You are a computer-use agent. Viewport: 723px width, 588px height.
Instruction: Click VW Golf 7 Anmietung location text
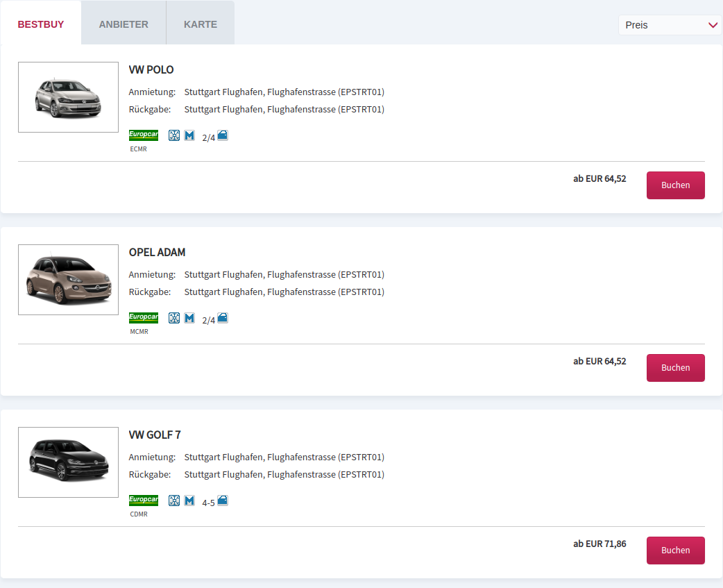point(284,457)
